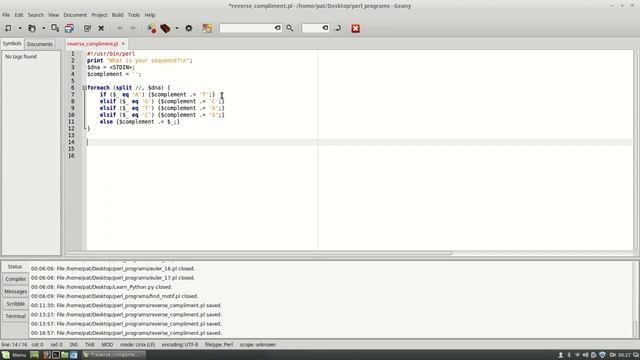Click status message 'find_motif.pl closed'

click(x=115, y=296)
